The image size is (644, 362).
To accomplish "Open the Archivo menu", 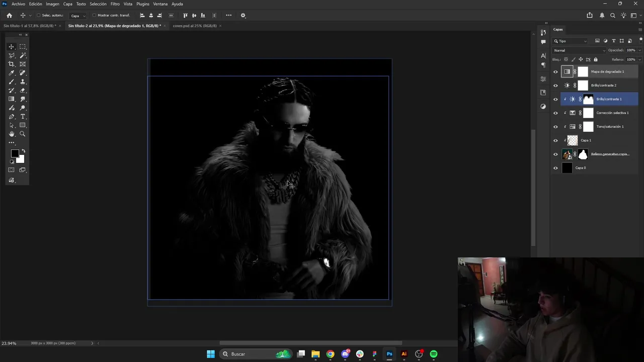I will 18,4.
